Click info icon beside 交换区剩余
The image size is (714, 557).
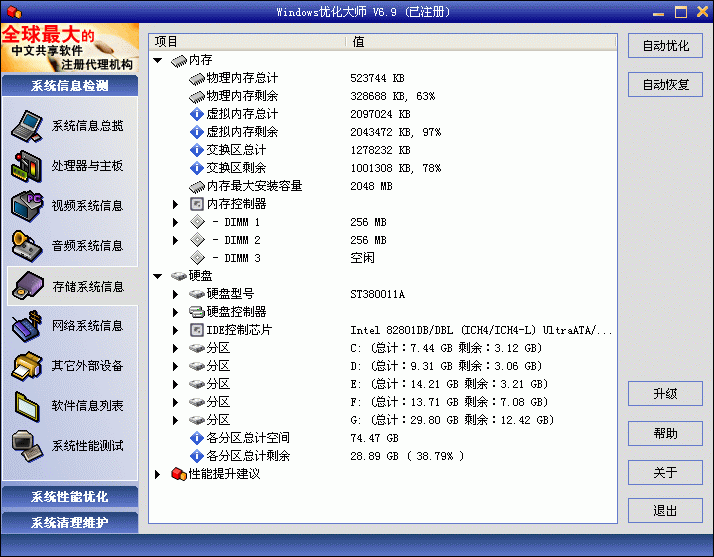(197, 168)
